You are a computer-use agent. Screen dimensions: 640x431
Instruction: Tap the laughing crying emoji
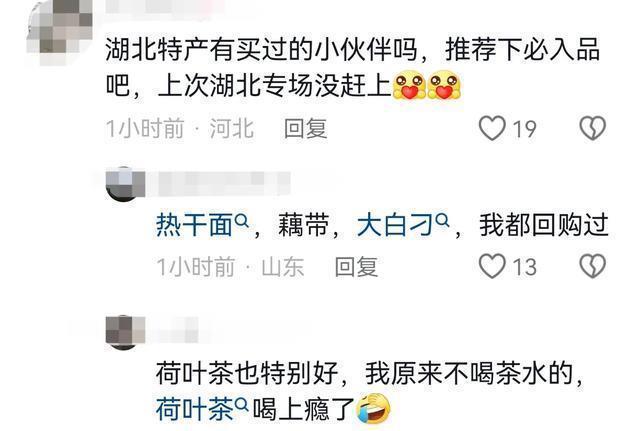(x=373, y=409)
